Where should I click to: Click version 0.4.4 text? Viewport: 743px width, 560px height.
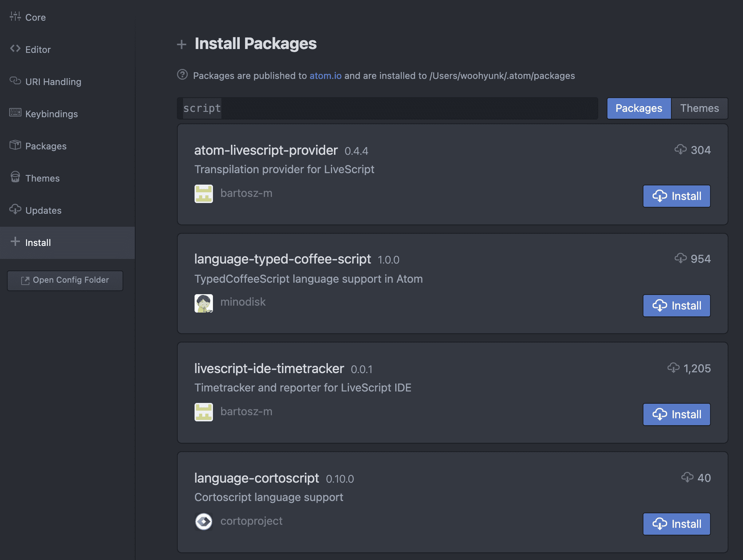pos(356,151)
